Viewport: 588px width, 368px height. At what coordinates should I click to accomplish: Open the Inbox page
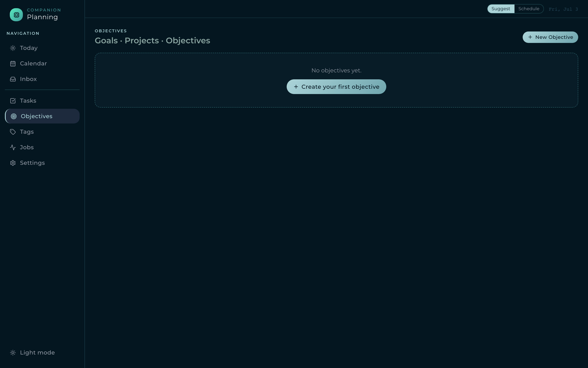(42, 79)
